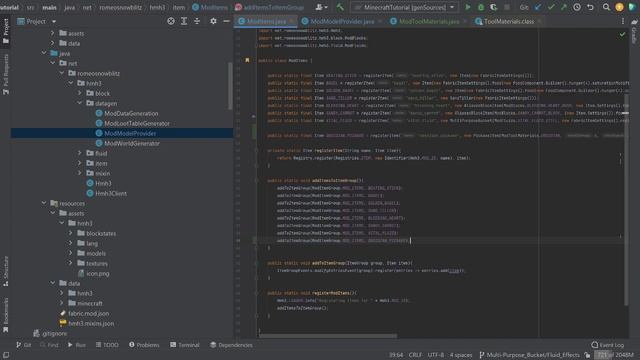Show Git history clock icon
This screenshot has width=640, height=360.
click(x=577, y=7)
